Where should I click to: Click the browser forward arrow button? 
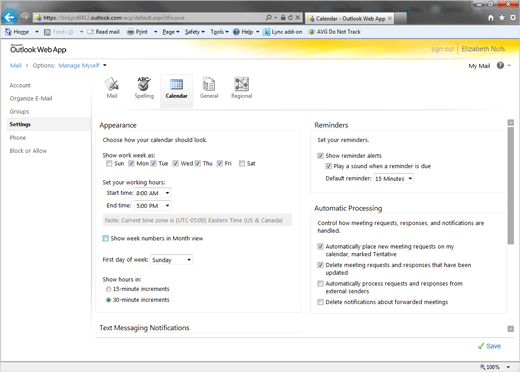click(25, 17)
